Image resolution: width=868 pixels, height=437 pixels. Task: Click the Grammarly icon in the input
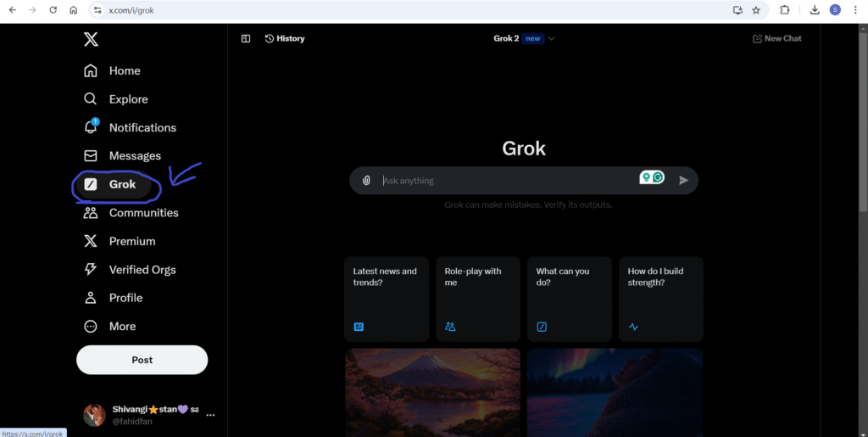click(x=658, y=177)
